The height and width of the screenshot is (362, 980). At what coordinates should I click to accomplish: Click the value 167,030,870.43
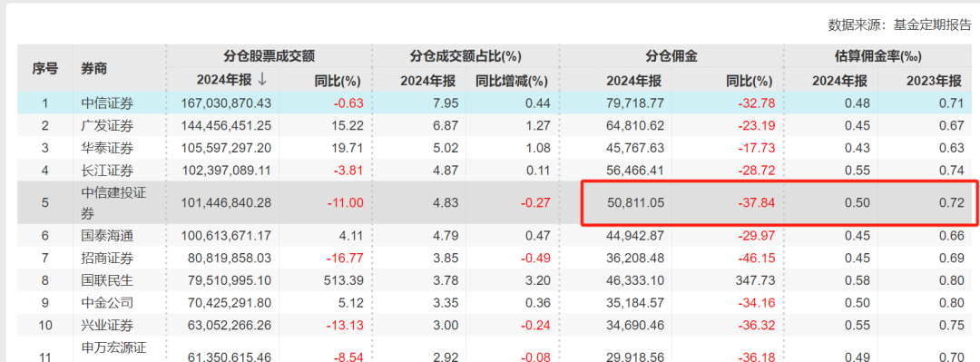click(x=226, y=103)
